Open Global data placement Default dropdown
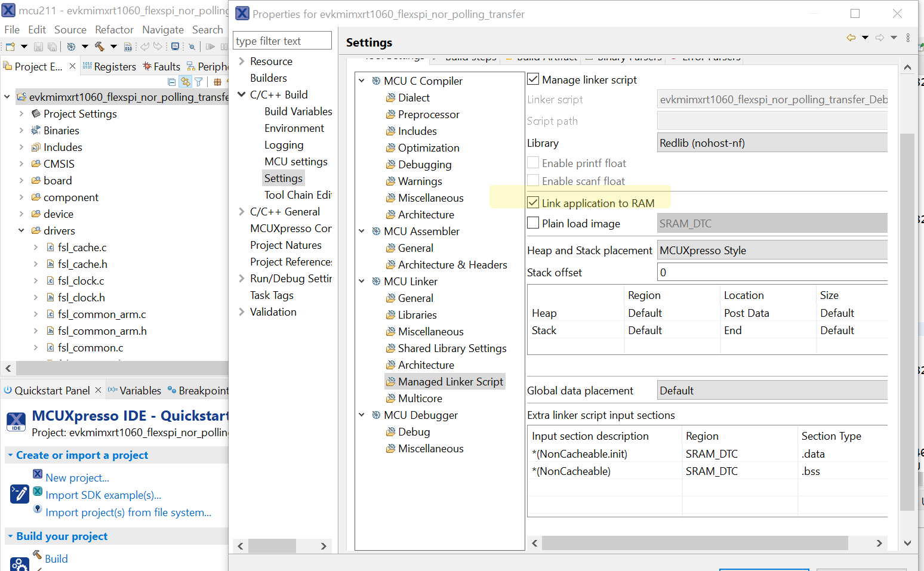The height and width of the screenshot is (571, 924). (772, 390)
